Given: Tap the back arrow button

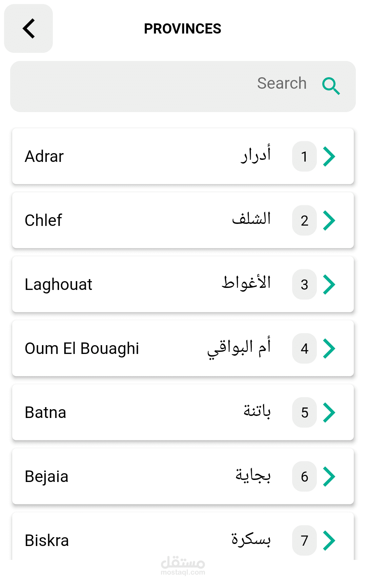Looking at the screenshot, I should [x=28, y=28].
